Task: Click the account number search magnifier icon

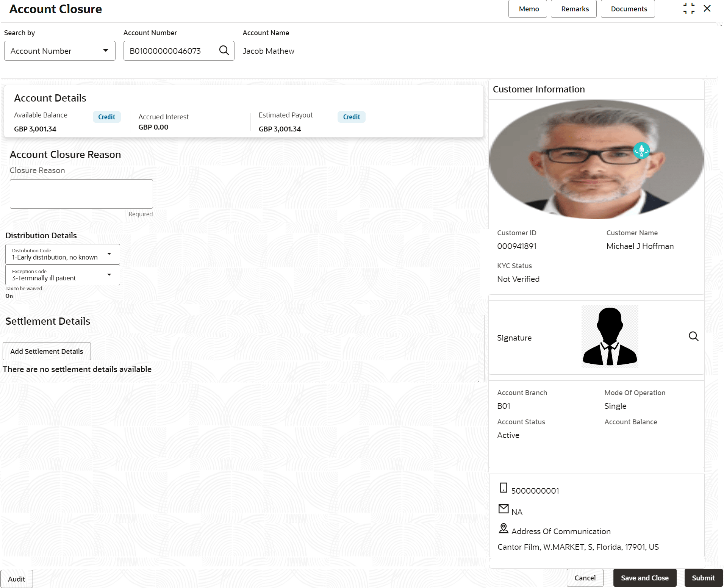Action: [x=224, y=50]
